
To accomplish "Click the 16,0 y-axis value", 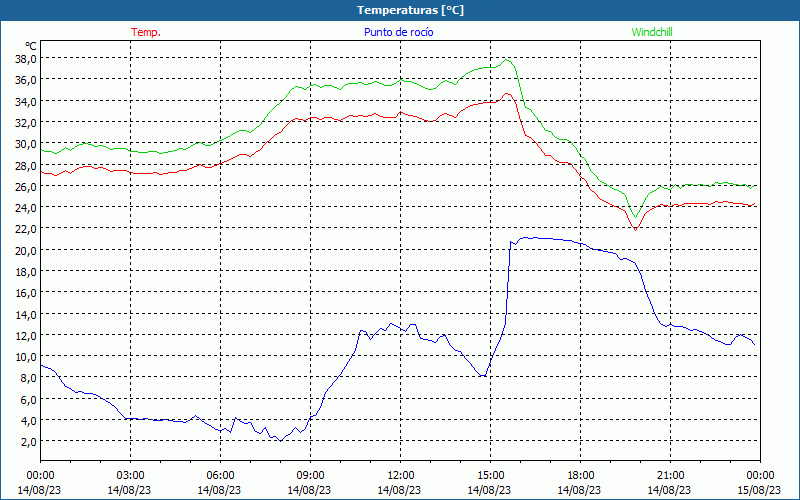I will click(x=26, y=293).
